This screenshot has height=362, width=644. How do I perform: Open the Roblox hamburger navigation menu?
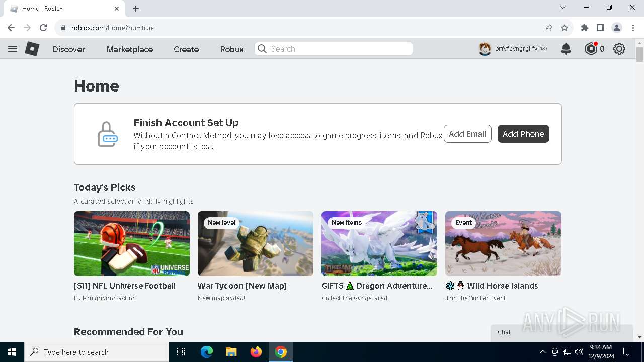tap(13, 49)
